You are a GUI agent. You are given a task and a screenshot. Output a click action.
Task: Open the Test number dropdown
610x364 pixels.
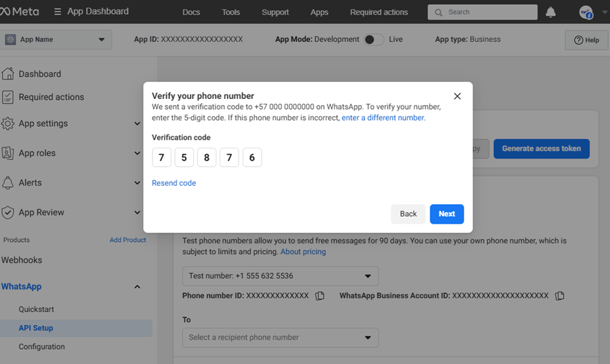(280, 276)
